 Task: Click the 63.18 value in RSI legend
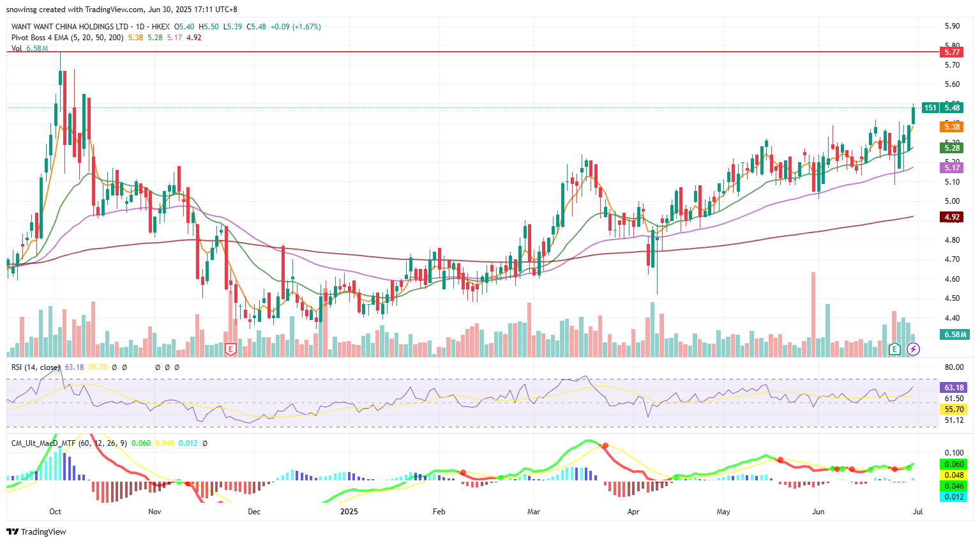75,367
